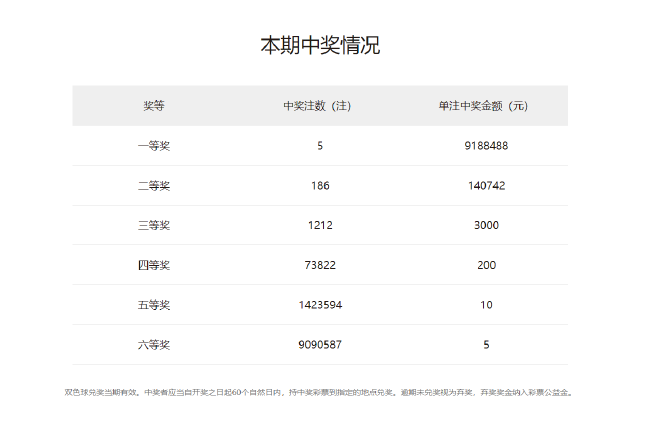Viewport: 650px width, 427px height.
Task: Select the 四等奖 row label
Action: click(x=154, y=265)
